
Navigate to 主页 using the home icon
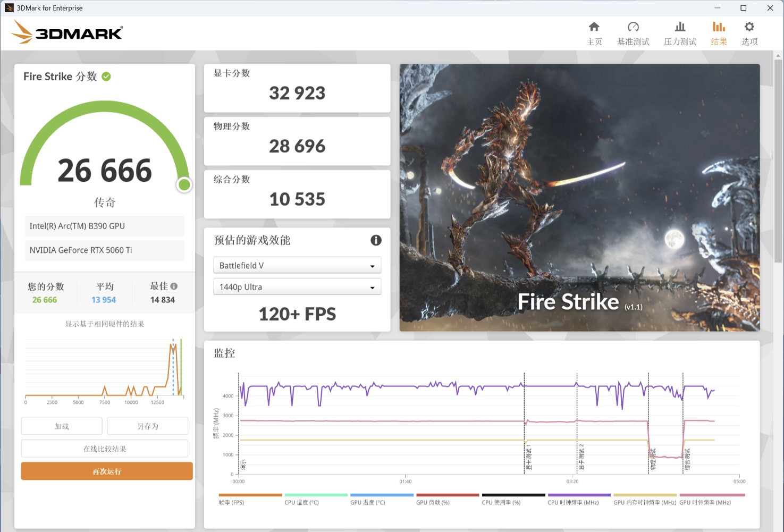pyautogui.click(x=594, y=32)
